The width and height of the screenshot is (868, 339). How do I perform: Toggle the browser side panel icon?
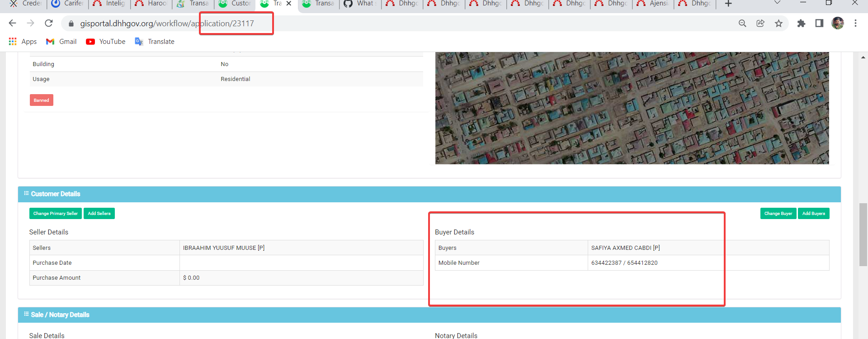(819, 23)
